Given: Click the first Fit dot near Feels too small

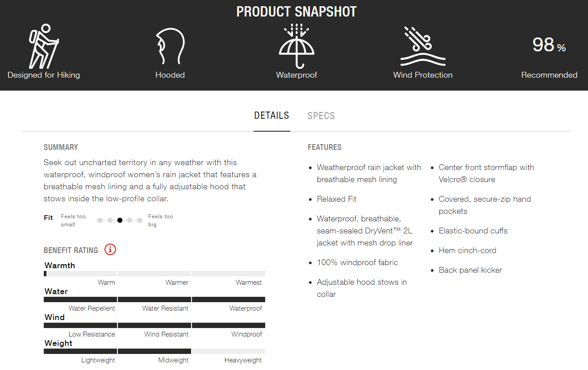Looking at the screenshot, I should [100, 220].
